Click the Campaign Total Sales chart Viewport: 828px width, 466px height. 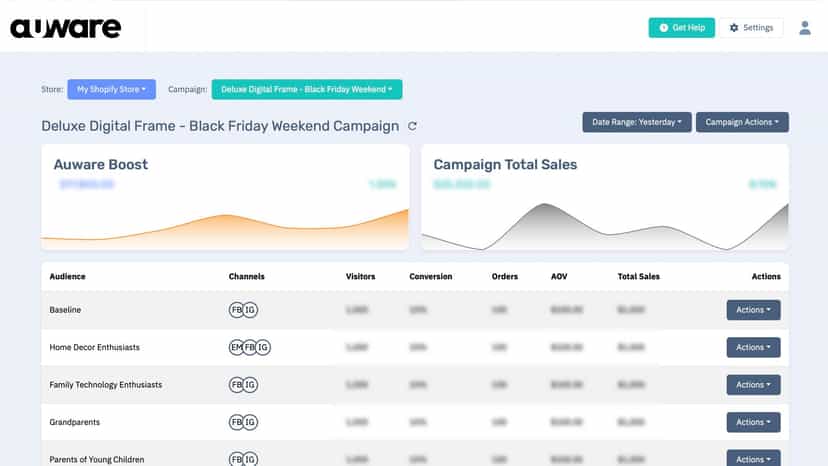(x=605, y=226)
